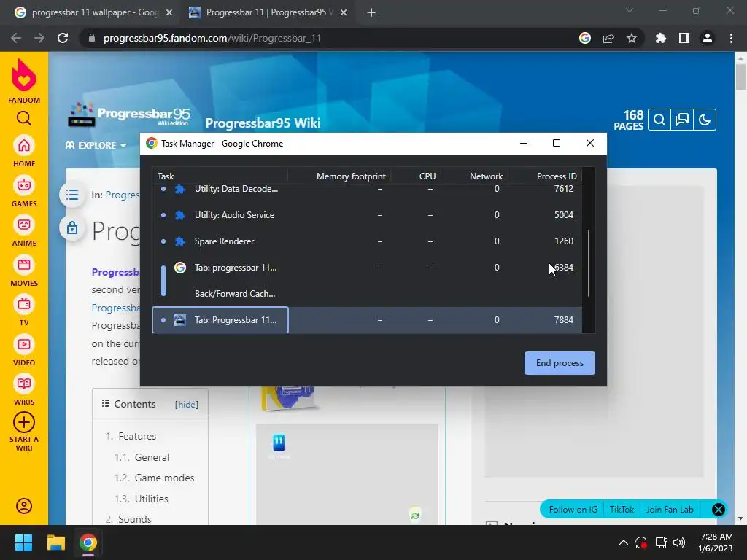Open the Fandom home logo

click(x=24, y=81)
